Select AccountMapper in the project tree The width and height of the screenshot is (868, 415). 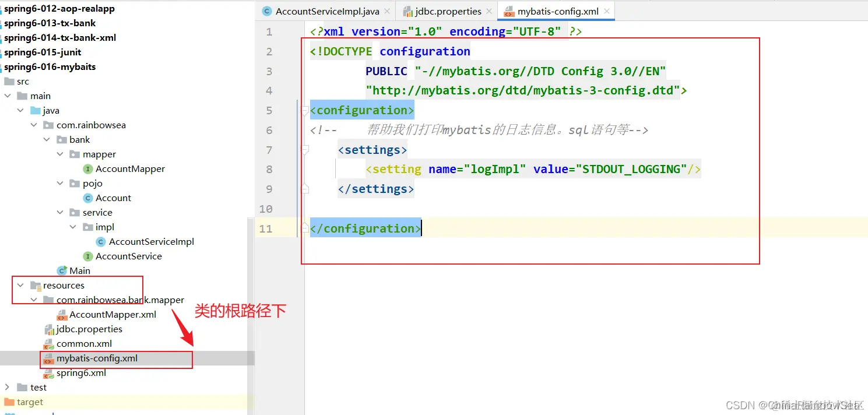(130, 168)
